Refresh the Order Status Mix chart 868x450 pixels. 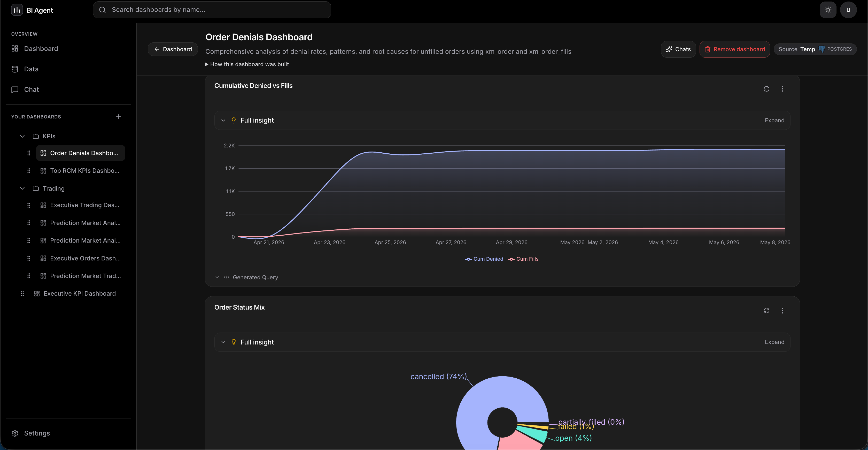pos(766,310)
